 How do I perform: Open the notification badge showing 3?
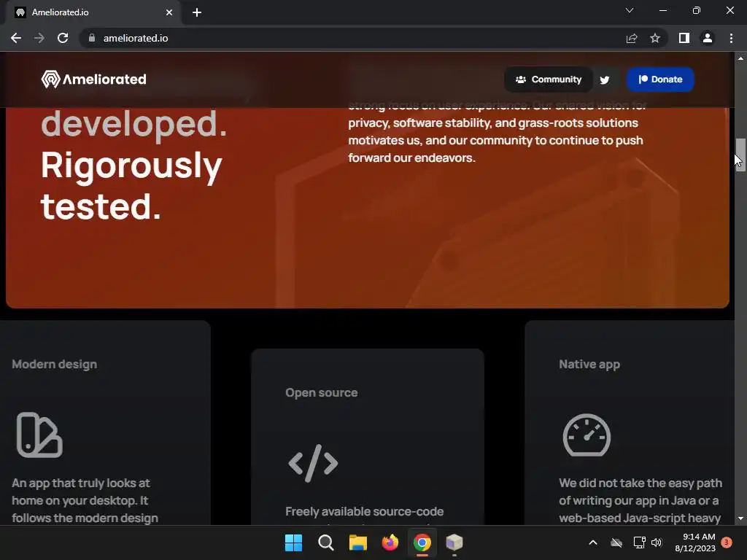pos(727,542)
